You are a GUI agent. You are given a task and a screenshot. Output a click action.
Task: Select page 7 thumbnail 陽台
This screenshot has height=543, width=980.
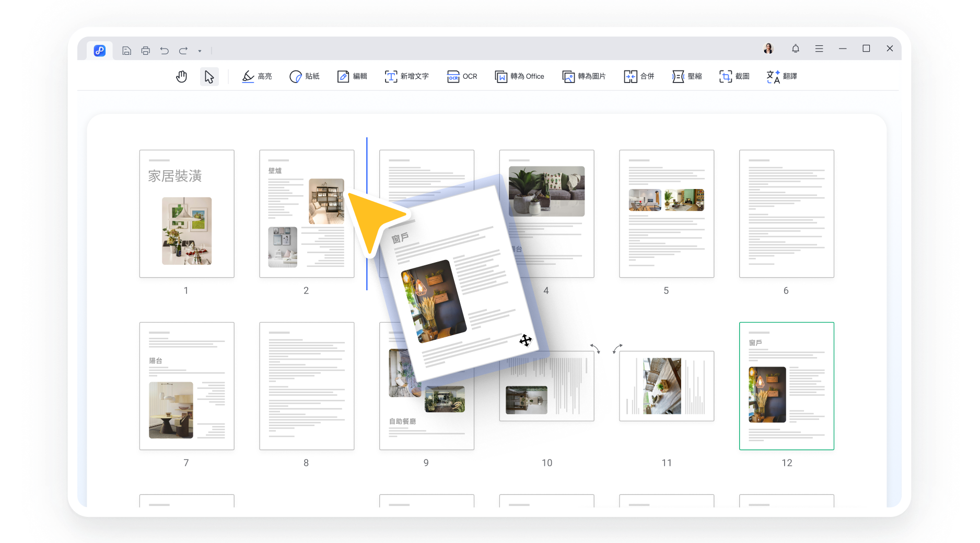(187, 386)
